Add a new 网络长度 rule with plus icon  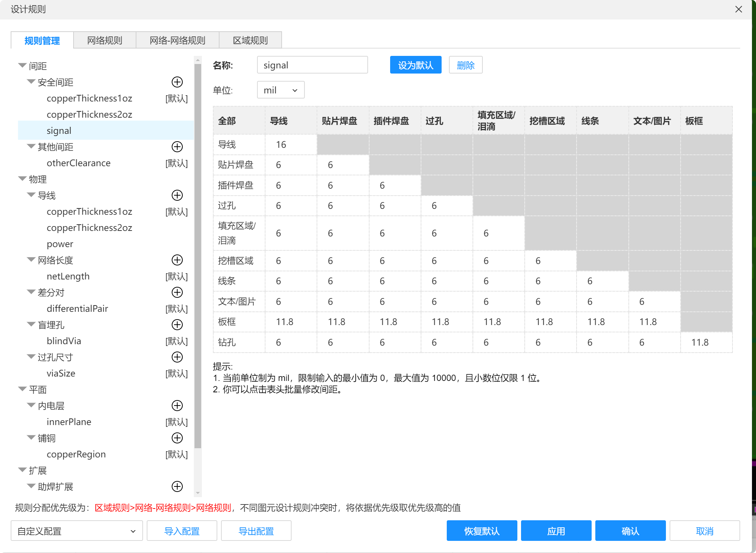click(x=177, y=260)
